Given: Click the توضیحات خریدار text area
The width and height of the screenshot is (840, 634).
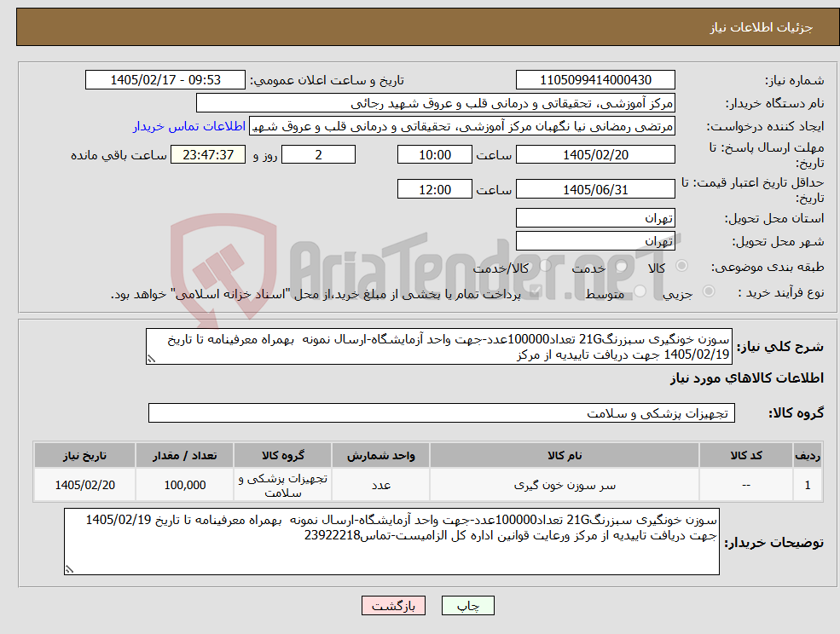Looking at the screenshot, I should coord(391,541).
